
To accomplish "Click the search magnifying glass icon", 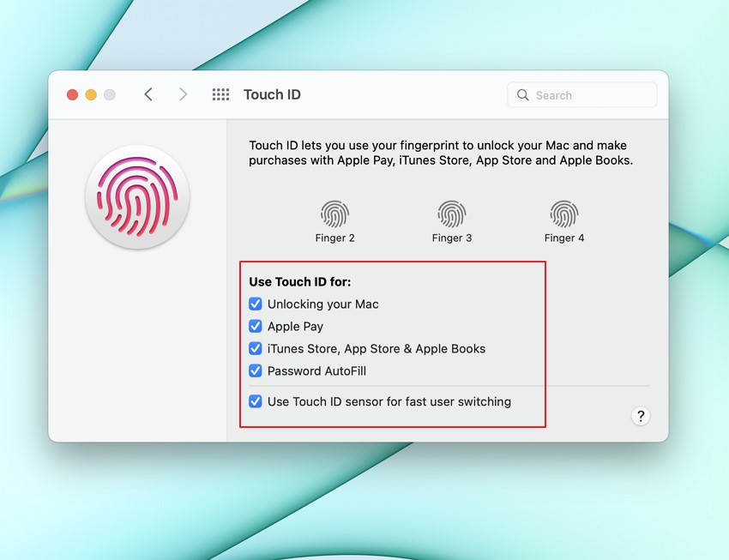I will coord(523,95).
